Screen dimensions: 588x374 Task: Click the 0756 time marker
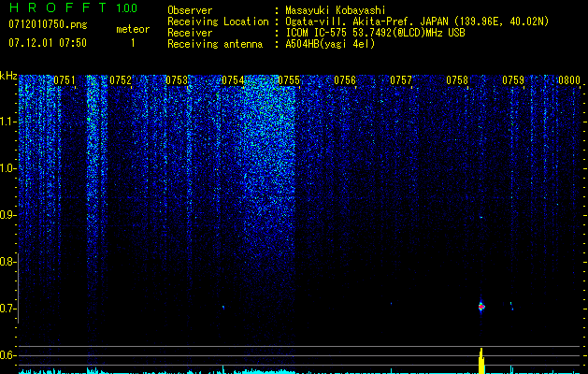pos(345,80)
